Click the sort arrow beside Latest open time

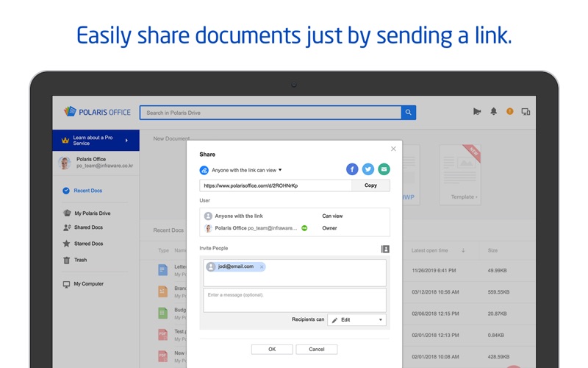pos(463,250)
